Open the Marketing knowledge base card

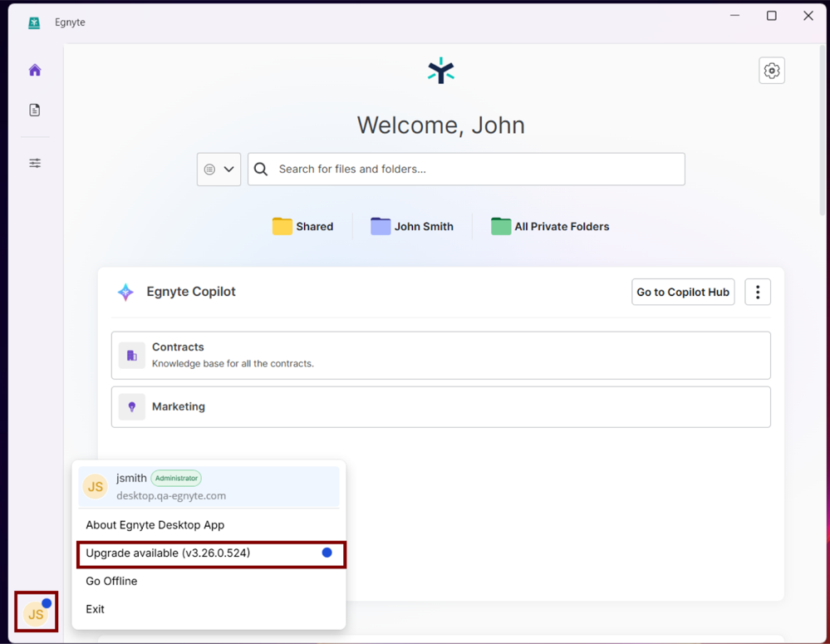pos(441,406)
